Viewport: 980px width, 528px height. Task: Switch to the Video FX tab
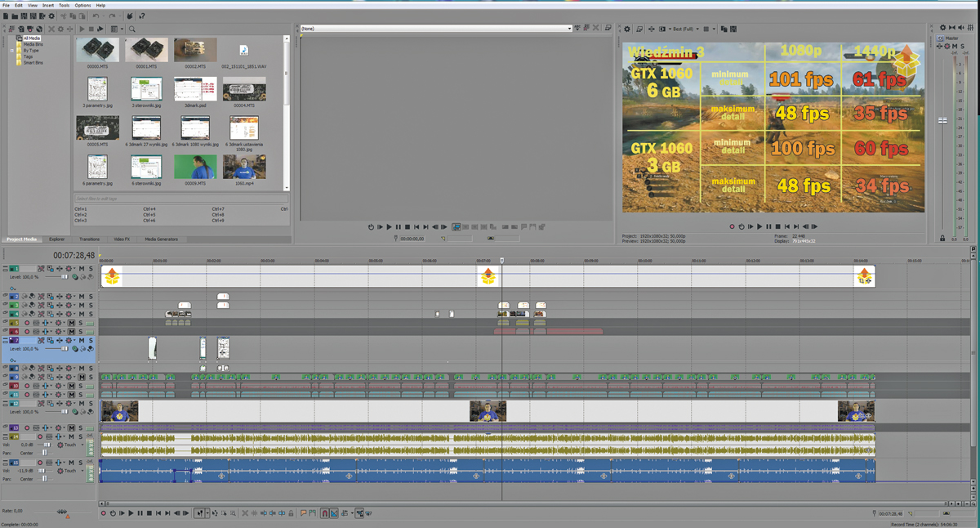pyautogui.click(x=121, y=239)
